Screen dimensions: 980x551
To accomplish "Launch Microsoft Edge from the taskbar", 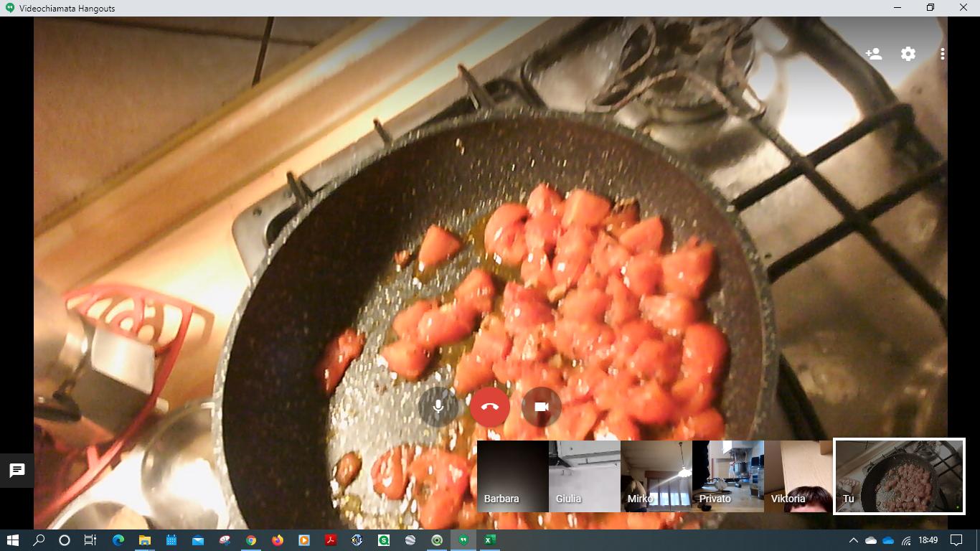I will coord(118,540).
